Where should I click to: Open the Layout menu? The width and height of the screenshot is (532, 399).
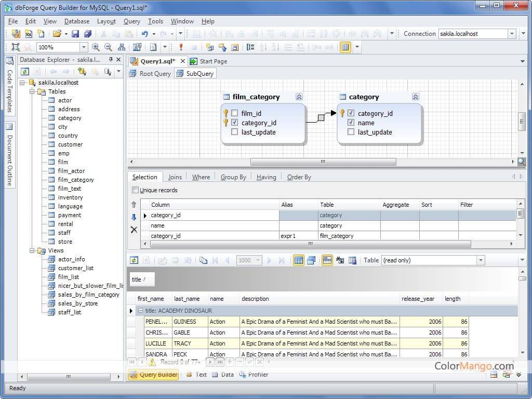tap(107, 21)
